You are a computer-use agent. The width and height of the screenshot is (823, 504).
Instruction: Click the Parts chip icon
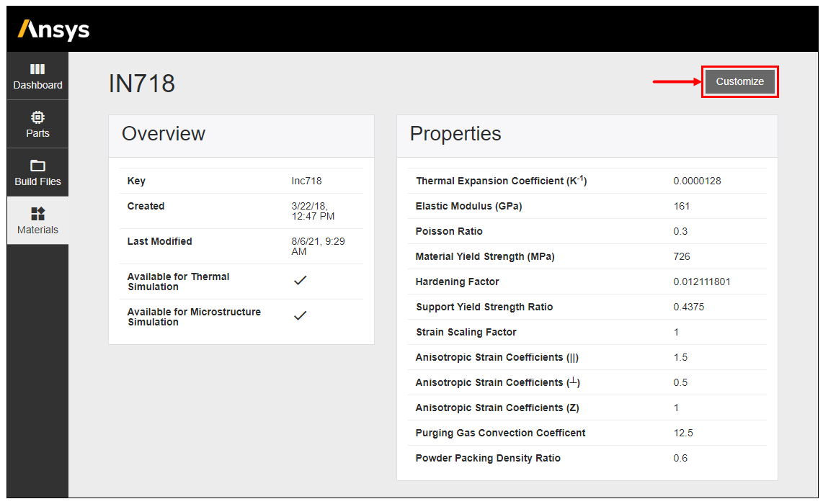pos(37,117)
